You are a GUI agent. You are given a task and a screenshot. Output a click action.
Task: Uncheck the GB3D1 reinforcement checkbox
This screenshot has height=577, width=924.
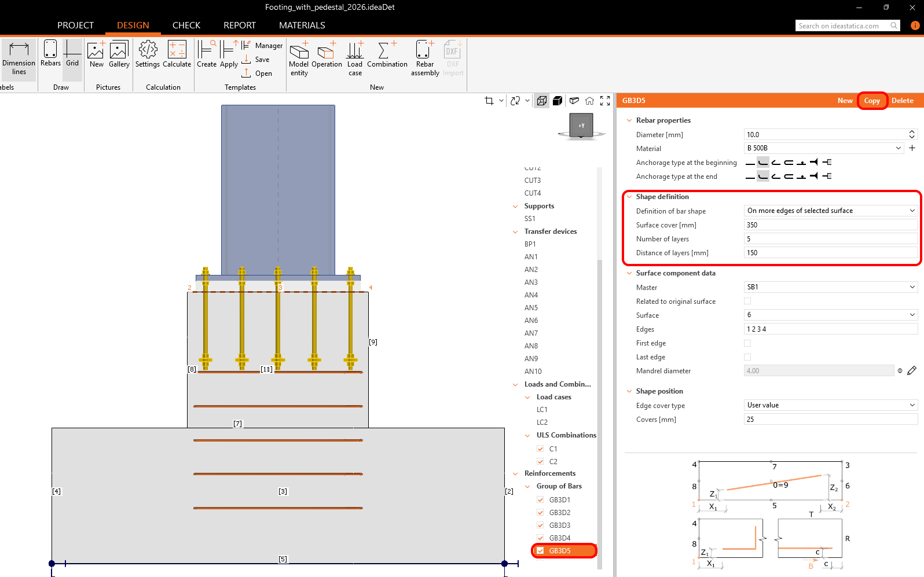coord(540,500)
